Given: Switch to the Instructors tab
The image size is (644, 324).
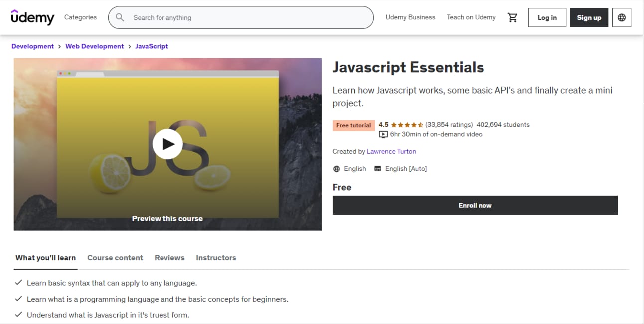Looking at the screenshot, I should click(216, 258).
